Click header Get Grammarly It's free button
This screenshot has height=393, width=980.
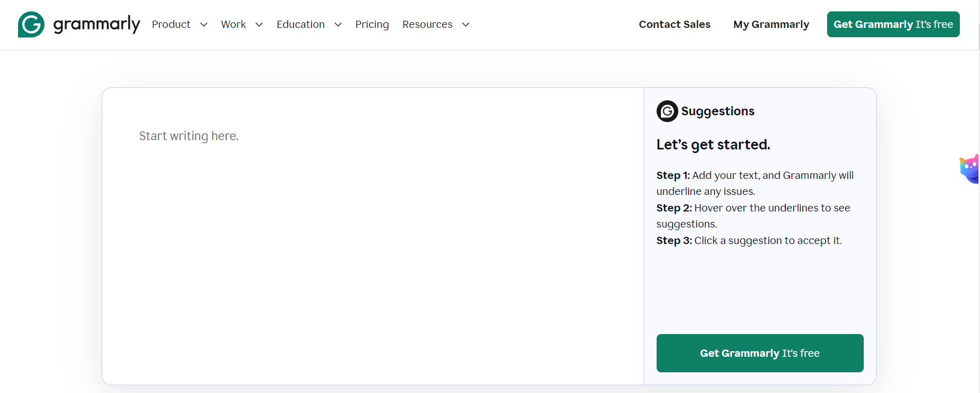[x=893, y=24]
